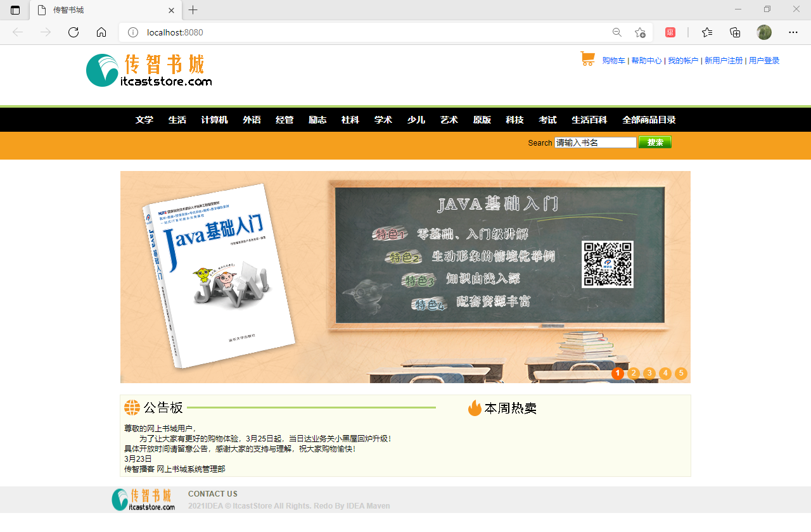Click the shopping cart icon
Image resolution: width=811 pixels, height=532 pixels.
[x=586, y=59]
